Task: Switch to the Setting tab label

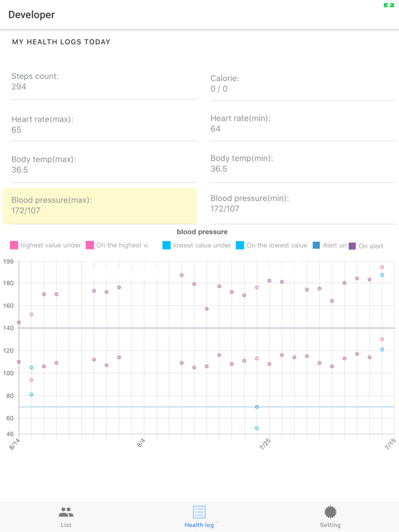Action: pos(330,525)
